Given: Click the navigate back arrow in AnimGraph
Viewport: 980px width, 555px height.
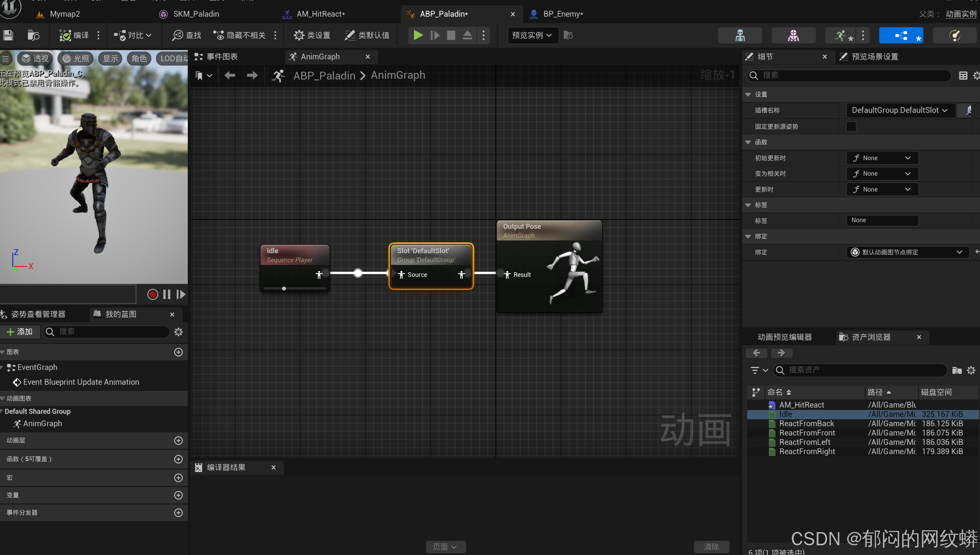Looking at the screenshot, I should (230, 75).
